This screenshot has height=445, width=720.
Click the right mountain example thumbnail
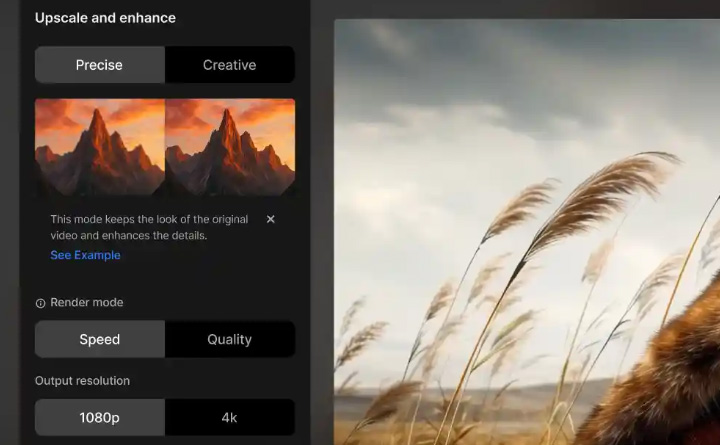230,147
